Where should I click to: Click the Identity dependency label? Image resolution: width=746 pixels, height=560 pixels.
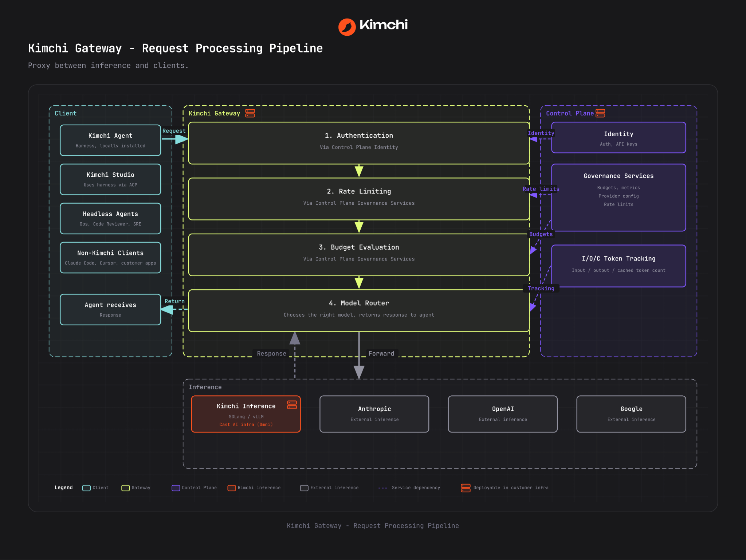tap(541, 133)
